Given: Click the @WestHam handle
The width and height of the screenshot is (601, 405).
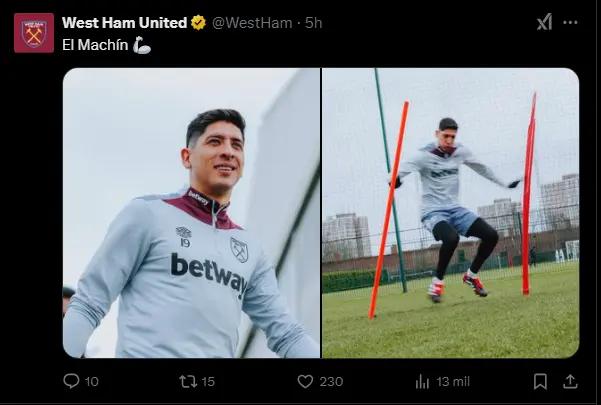Looking at the screenshot, I should (x=254, y=22).
